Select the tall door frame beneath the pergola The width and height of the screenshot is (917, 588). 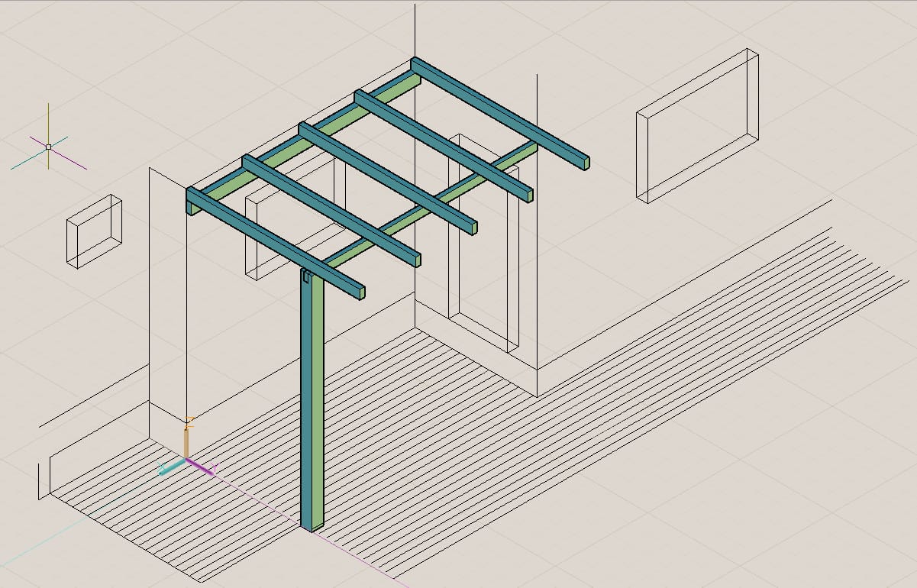click(x=481, y=244)
